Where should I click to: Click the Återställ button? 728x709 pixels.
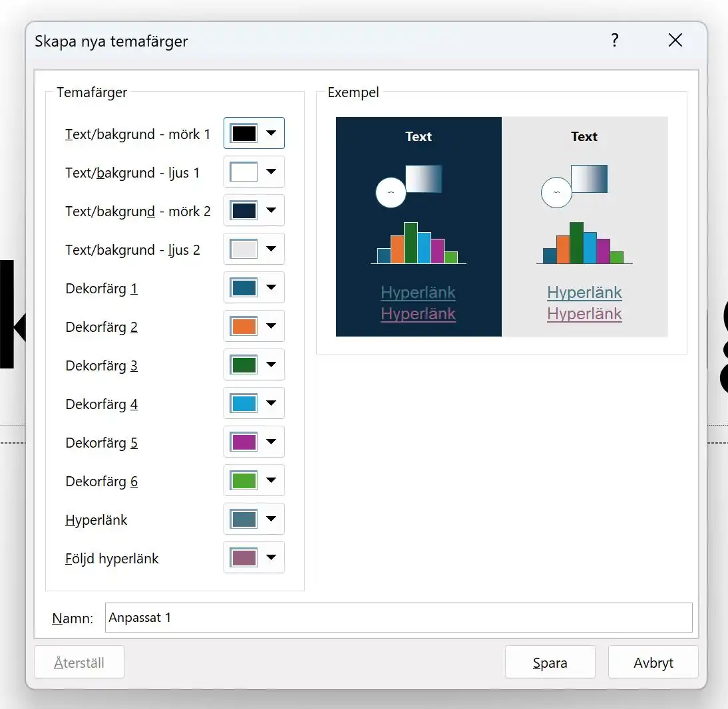coord(79,662)
